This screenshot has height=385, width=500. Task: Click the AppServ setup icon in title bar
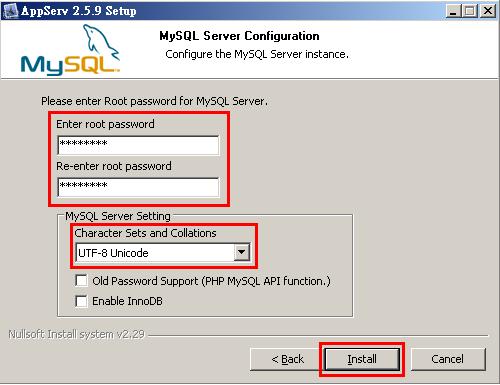coord(10,11)
